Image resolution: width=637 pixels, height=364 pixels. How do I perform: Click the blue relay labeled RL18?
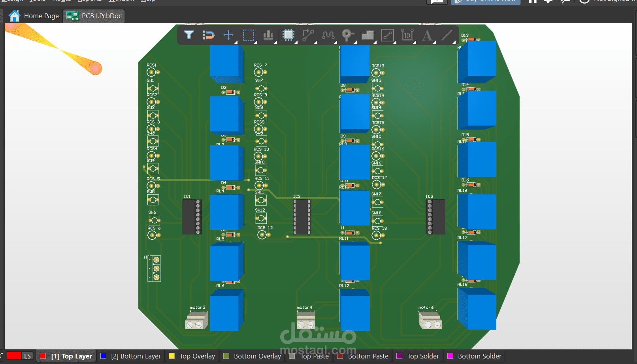[x=477, y=309]
